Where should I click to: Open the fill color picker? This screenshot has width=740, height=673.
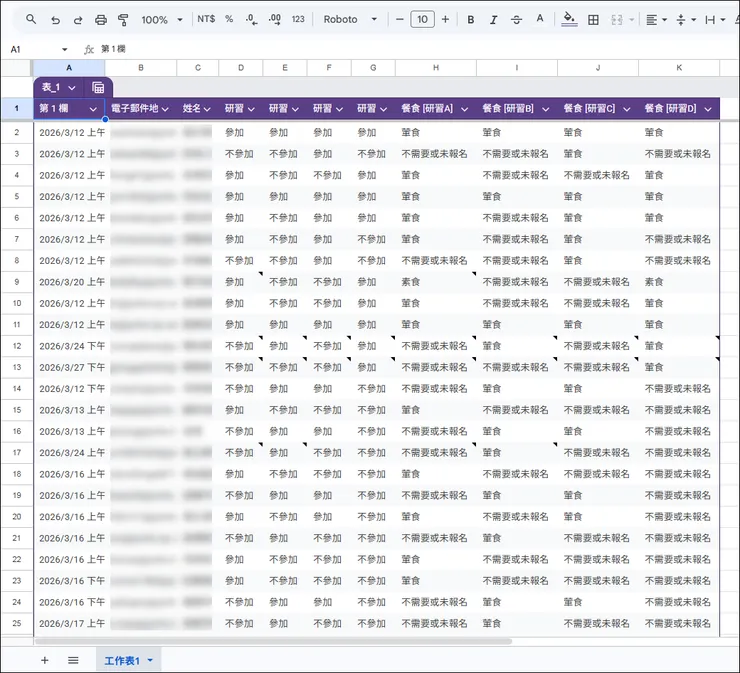[570, 19]
